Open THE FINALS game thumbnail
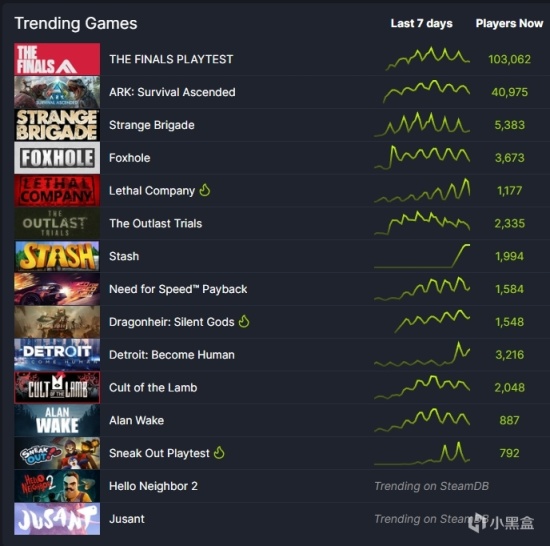 [57, 59]
